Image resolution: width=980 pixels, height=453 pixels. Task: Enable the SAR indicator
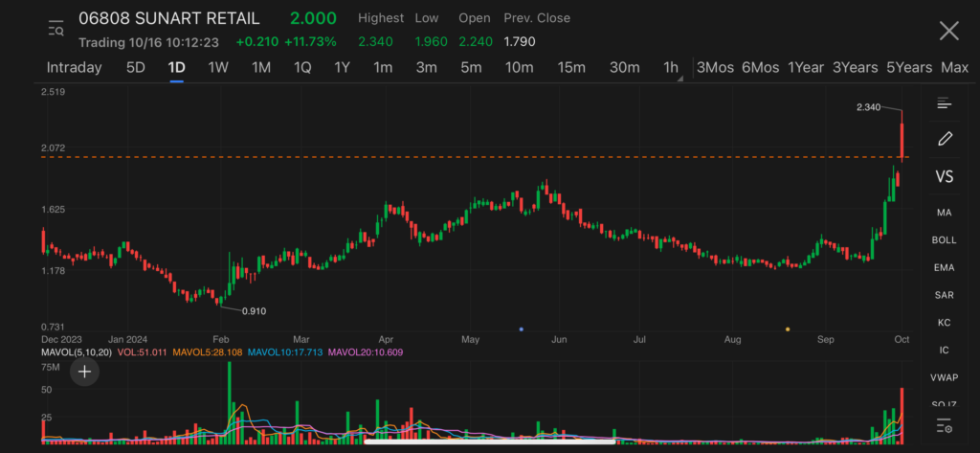click(x=945, y=295)
